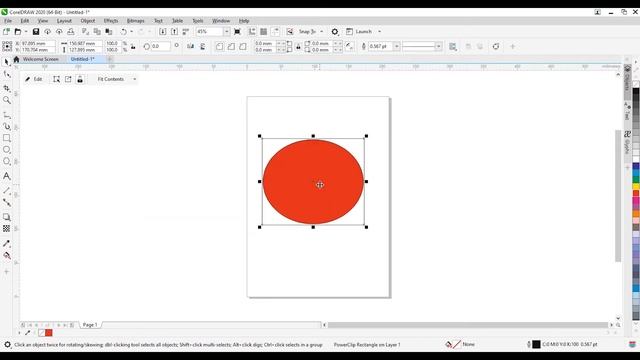Expand the Launch dropdown
Viewport: 640px width, 360px height.
[x=379, y=31]
